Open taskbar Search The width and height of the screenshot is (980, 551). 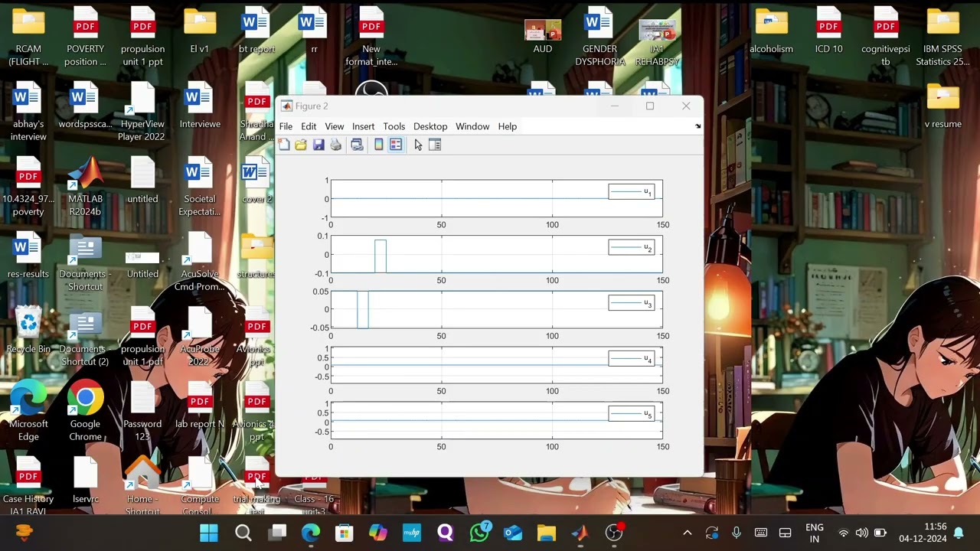point(243,533)
